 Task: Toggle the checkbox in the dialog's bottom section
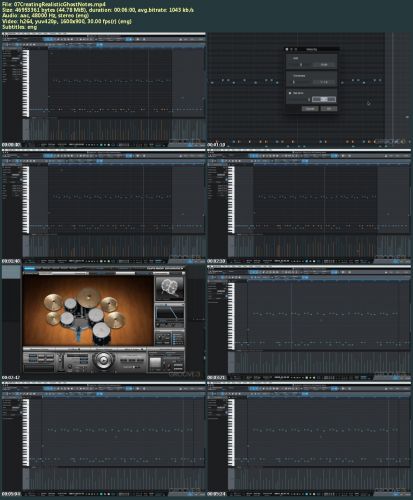[290, 93]
